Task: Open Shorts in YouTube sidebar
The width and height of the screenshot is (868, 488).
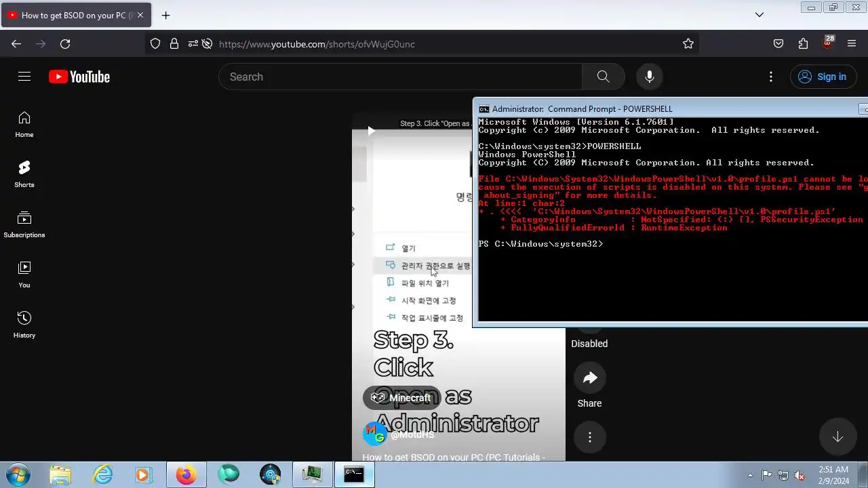Action: (x=24, y=175)
